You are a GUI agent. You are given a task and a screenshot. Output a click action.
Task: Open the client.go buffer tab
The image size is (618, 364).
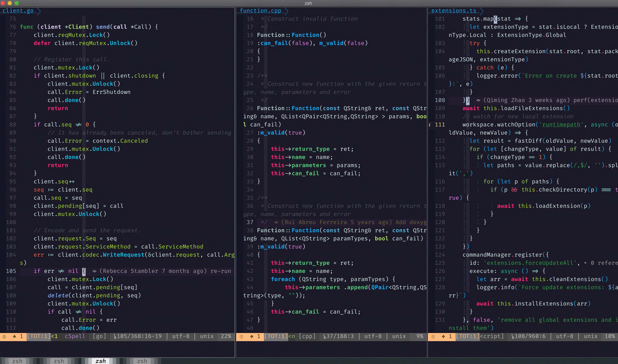click(x=18, y=11)
